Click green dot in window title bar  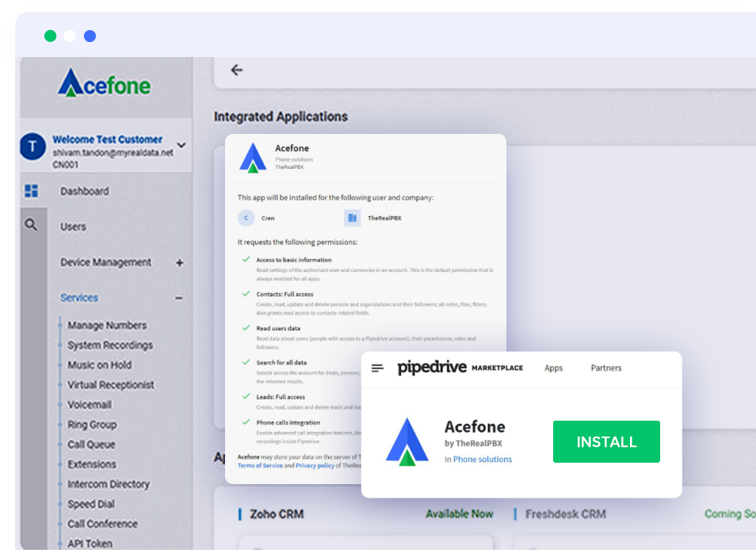[x=50, y=36]
